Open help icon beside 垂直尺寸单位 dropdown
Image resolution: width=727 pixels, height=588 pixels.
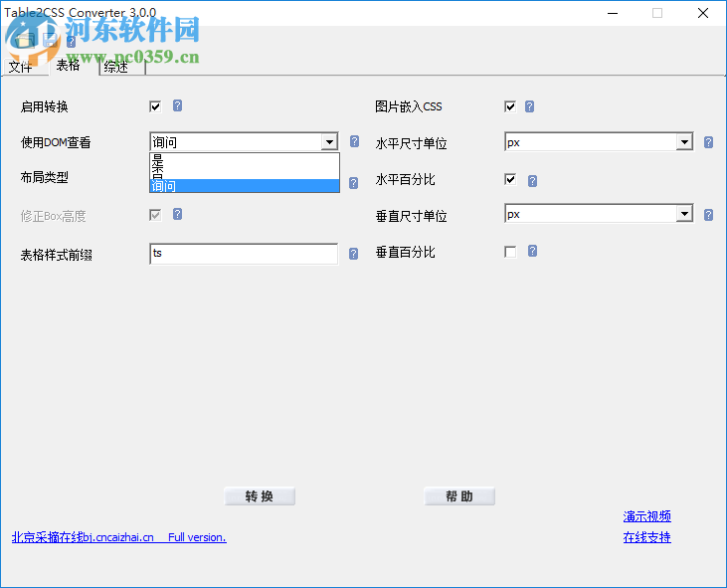(x=708, y=215)
